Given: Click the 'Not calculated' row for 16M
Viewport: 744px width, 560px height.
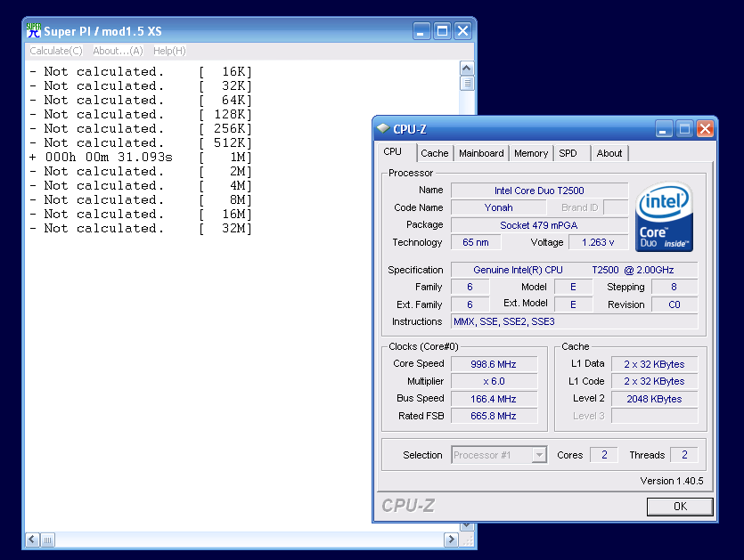Looking at the screenshot, I should pyautogui.click(x=141, y=214).
